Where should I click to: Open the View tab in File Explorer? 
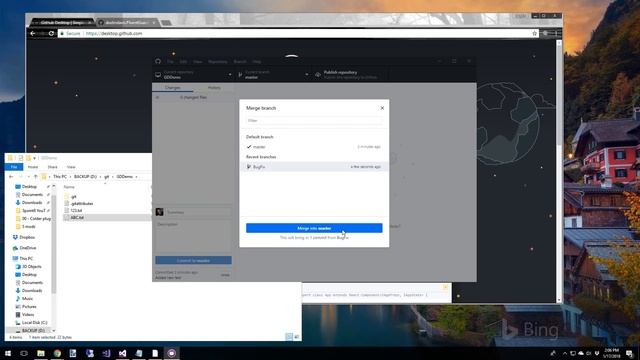pos(71,167)
